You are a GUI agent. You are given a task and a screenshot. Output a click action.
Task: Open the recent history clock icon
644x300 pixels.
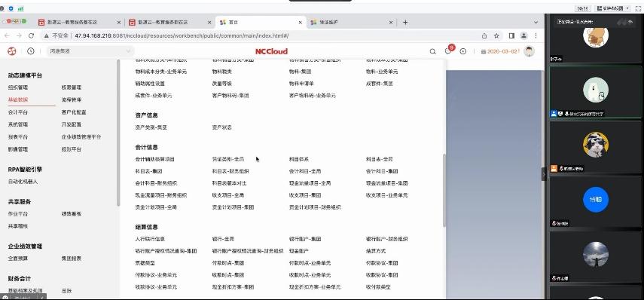(31, 51)
